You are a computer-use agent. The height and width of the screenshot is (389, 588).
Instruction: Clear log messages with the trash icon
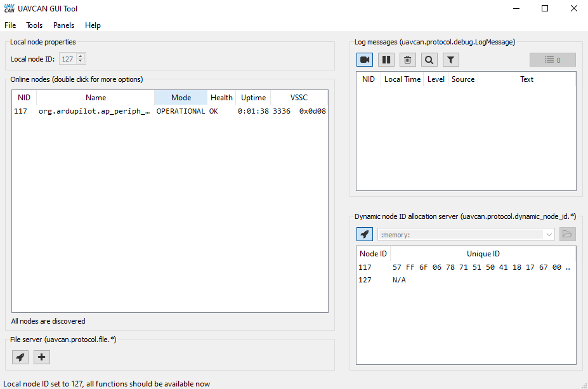407,59
